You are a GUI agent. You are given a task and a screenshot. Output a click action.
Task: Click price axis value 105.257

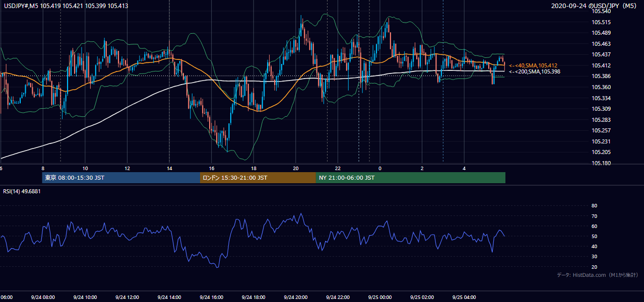[x=602, y=130]
